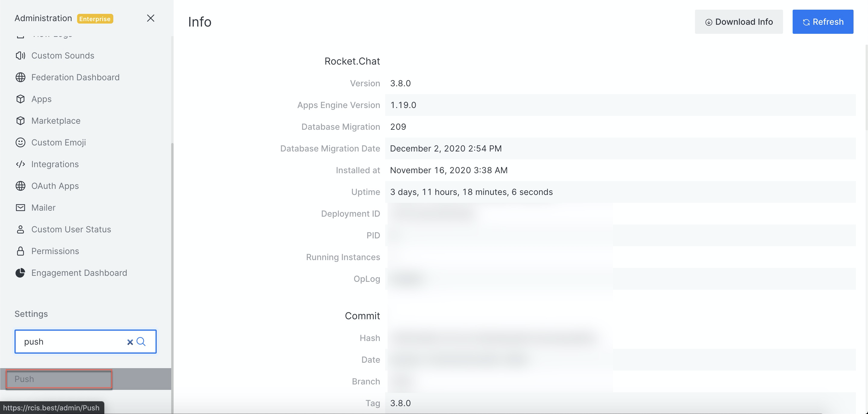Click the settings search magnifier icon
Screen dimensions: 868x414
point(141,342)
